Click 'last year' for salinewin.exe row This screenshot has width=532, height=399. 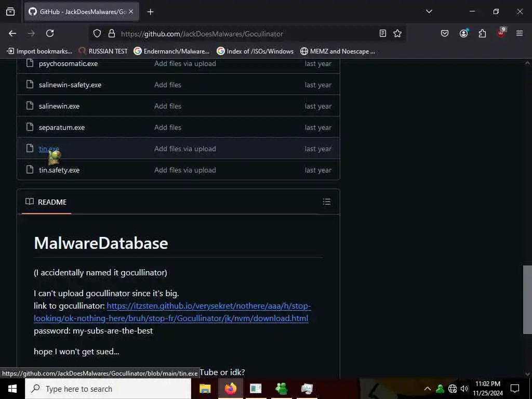pyautogui.click(x=318, y=106)
